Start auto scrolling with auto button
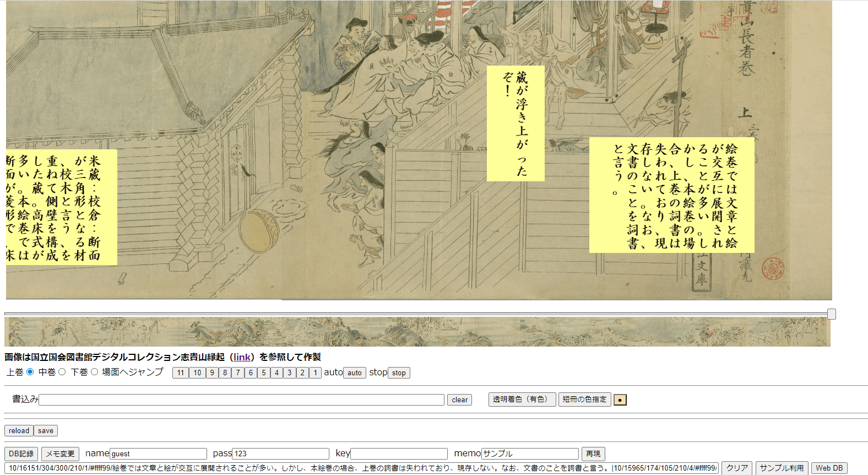 pos(355,373)
